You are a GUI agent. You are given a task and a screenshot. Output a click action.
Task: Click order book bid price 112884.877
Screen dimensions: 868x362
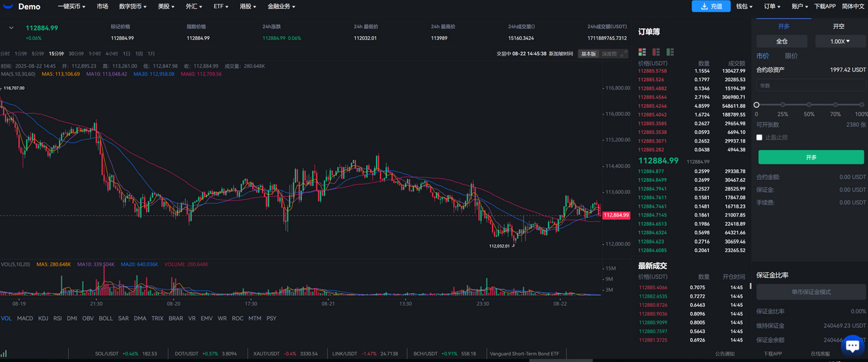click(650, 171)
